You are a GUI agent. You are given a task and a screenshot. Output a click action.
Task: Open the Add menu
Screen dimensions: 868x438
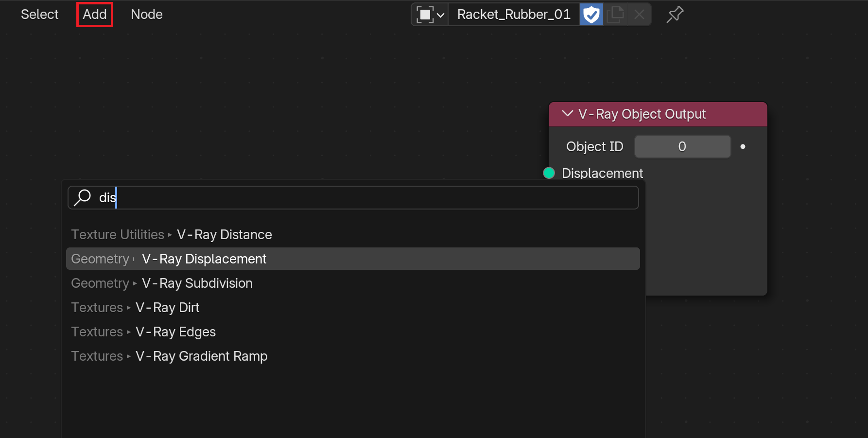tap(95, 15)
